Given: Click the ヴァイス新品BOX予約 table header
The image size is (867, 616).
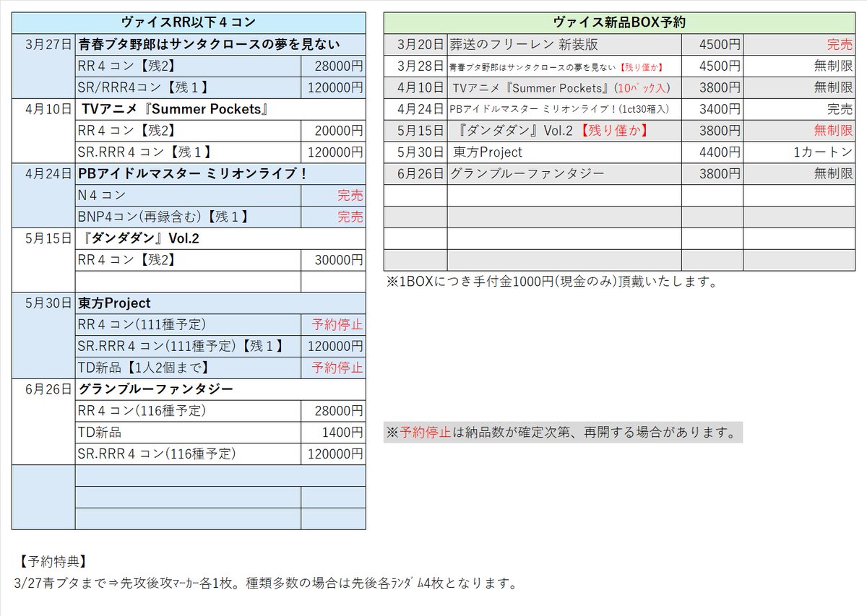Looking at the screenshot, I should [619, 22].
